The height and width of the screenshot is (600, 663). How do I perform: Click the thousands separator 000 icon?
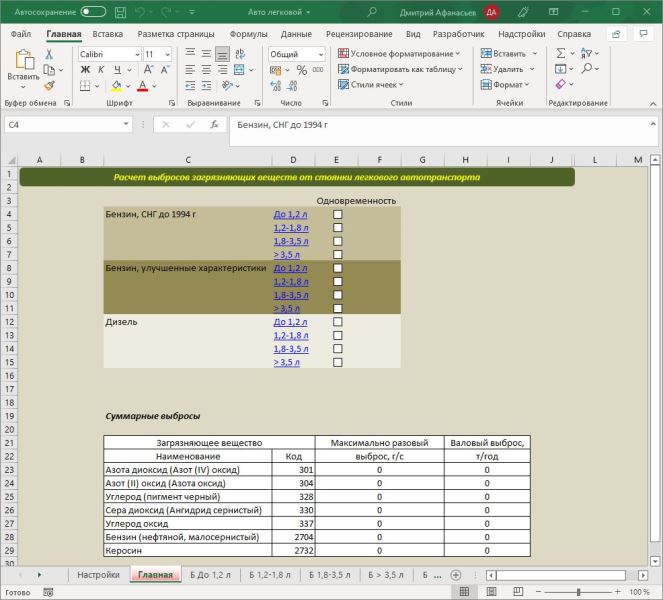pos(318,70)
